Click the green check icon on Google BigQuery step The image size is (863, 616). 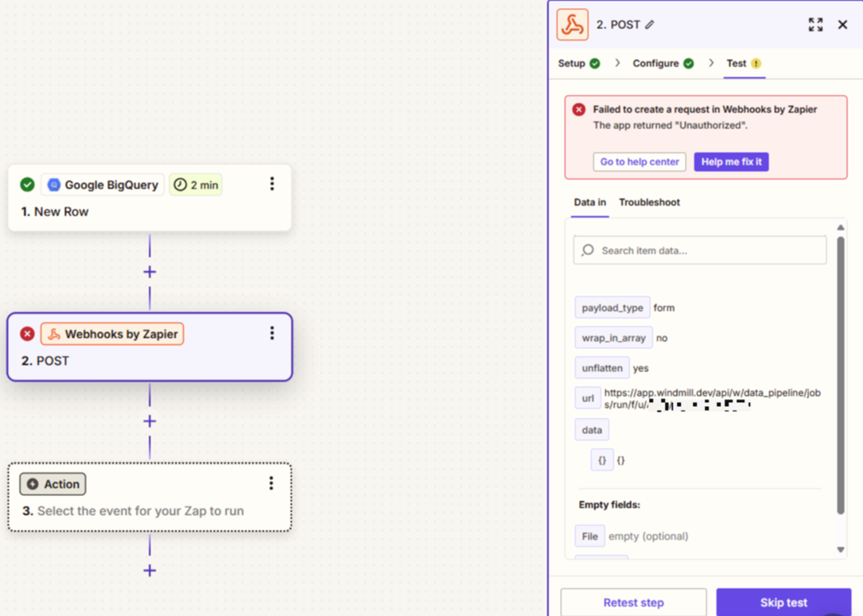(x=27, y=184)
